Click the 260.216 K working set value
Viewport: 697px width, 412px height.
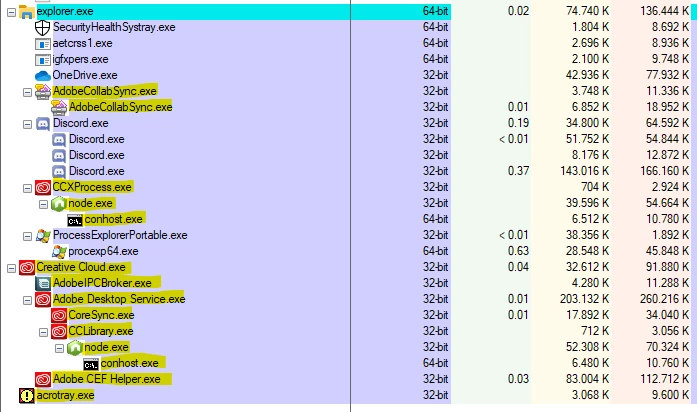click(665, 299)
